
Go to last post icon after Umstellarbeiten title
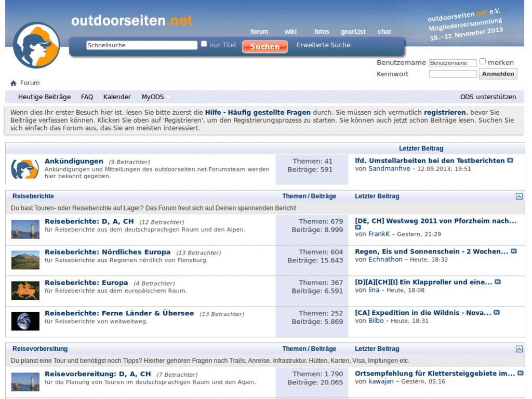pyautogui.click(x=510, y=161)
